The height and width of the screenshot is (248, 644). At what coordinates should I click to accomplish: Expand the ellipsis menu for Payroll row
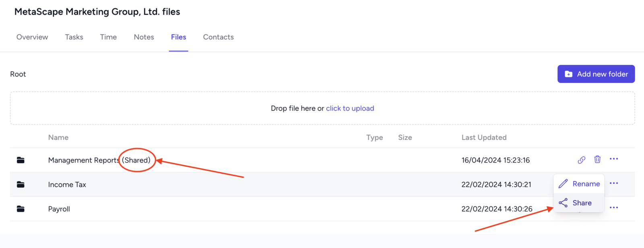tap(614, 208)
